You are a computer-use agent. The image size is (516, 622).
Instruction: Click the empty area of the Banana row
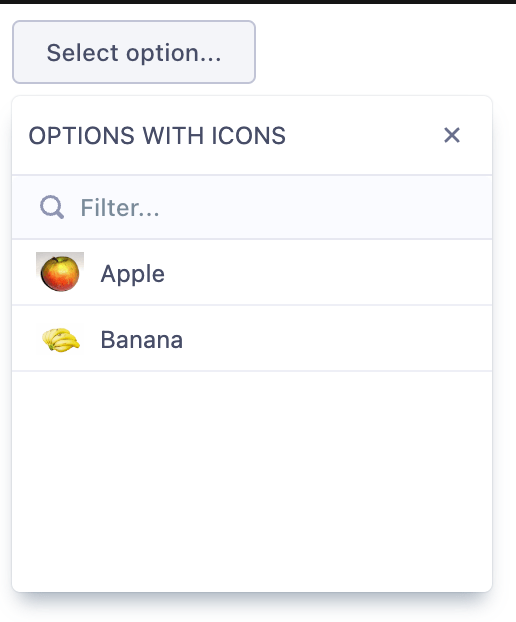(x=337, y=338)
